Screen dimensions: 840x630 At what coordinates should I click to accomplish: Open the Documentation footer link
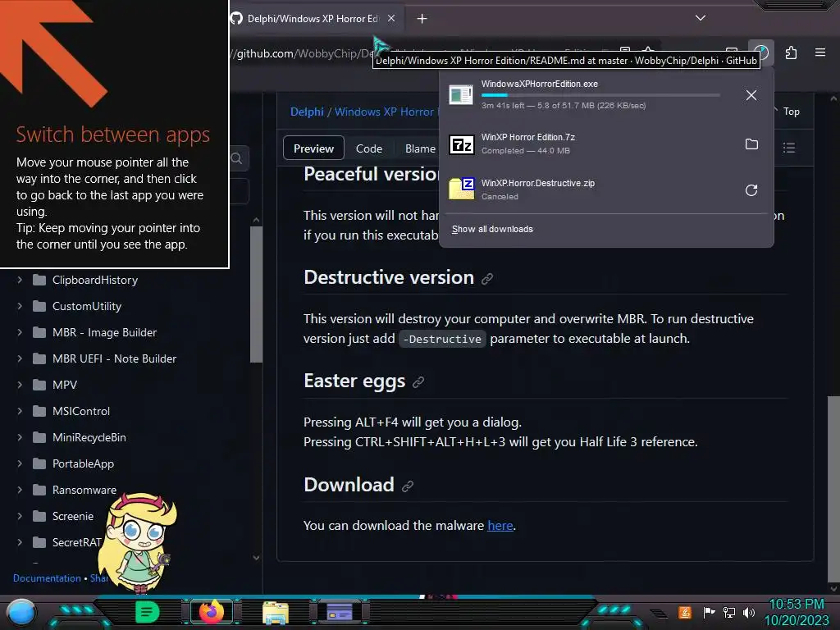47,578
